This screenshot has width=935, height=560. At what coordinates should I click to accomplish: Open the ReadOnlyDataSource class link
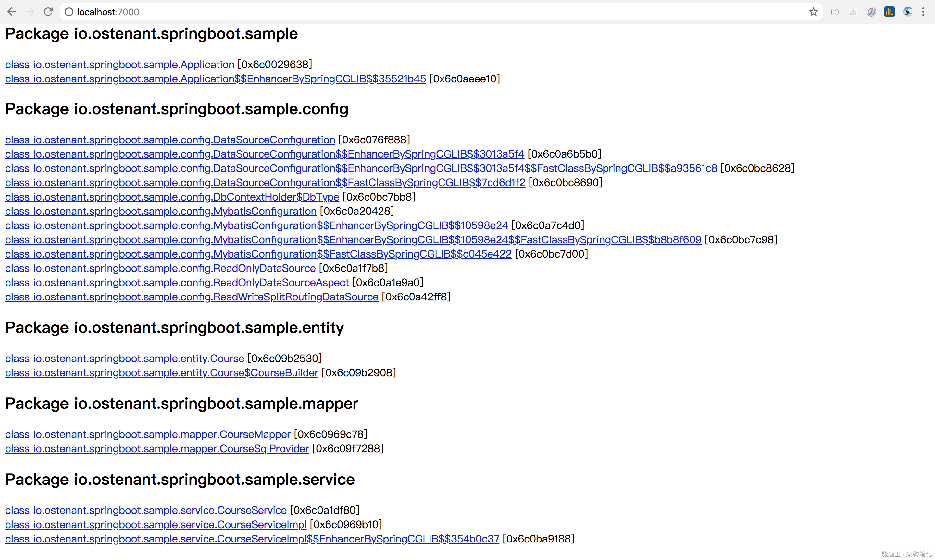pos(160,268)
